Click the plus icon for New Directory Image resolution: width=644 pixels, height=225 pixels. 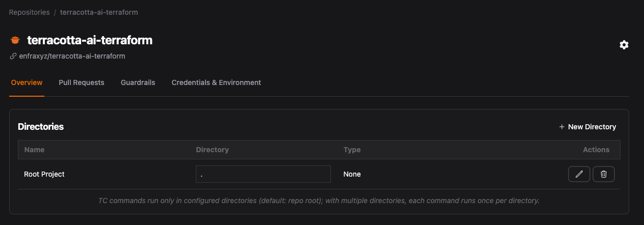561,127
